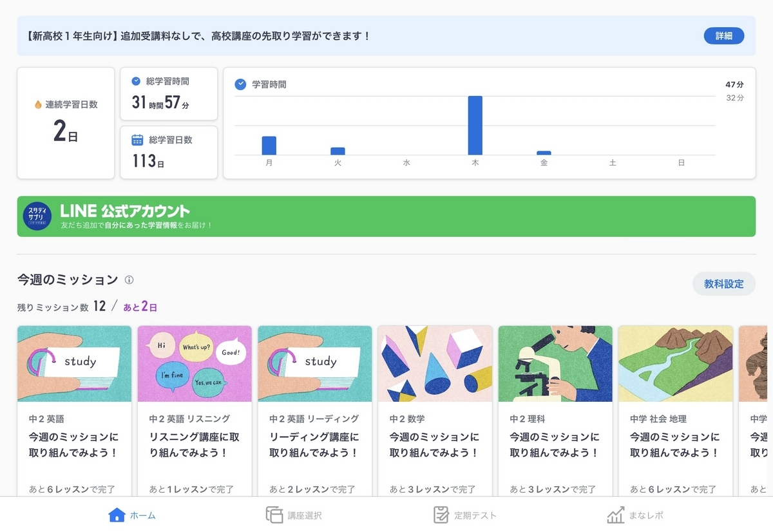The image size is (773, 532).
Task: Switch to the 講座選択 tab
Action: coord(294,515)
